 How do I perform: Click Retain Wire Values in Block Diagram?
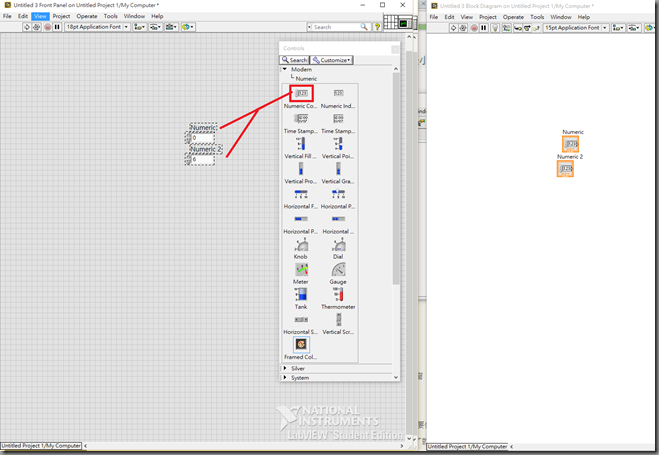(506, 28)
